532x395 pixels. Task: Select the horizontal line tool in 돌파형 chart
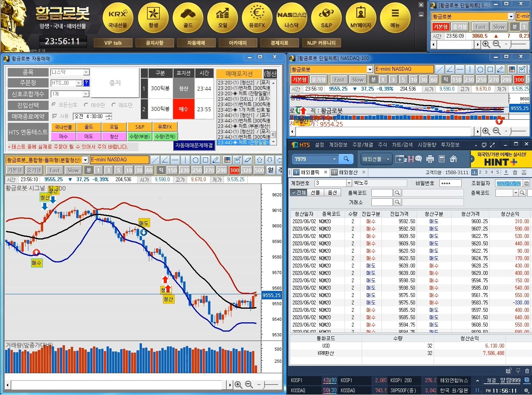click(x=175, y=160)
